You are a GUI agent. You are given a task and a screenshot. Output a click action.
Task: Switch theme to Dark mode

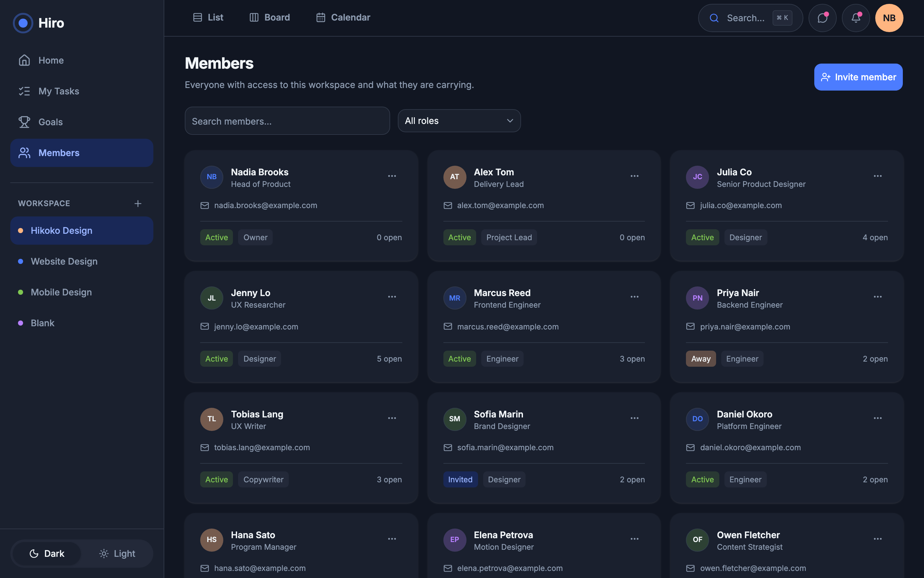click(47, 554)
